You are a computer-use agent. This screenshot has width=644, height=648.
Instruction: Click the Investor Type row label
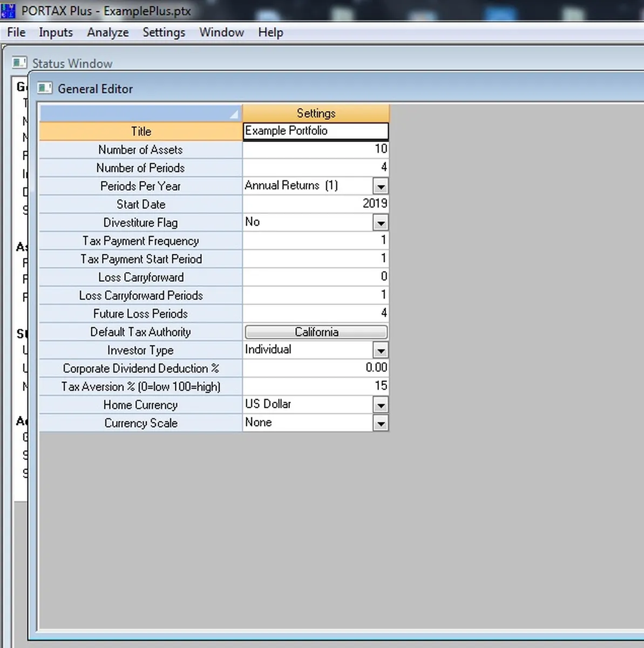coord(141,350)
